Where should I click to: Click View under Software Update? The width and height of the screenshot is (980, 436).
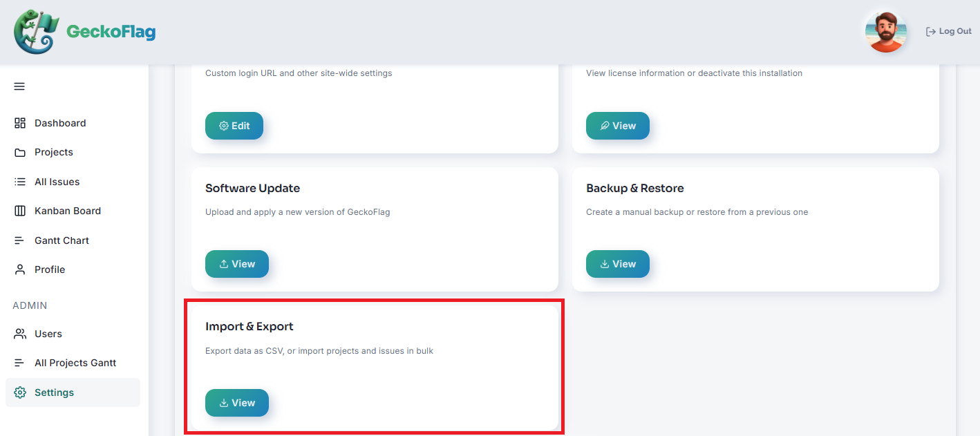[237, 264]
